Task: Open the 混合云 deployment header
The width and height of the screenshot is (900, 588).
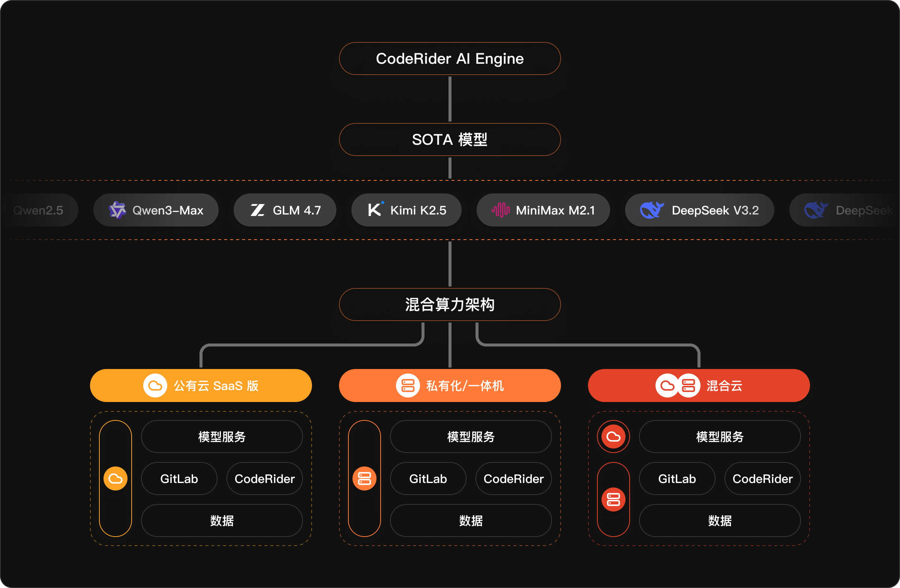Action: pos(699,386)
